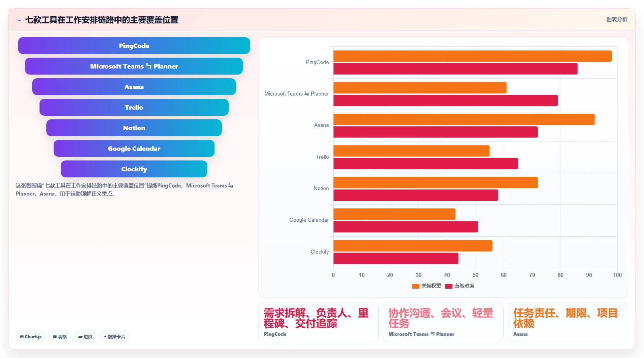Click Asana's red 落地难度 bar

pos(436,132)
